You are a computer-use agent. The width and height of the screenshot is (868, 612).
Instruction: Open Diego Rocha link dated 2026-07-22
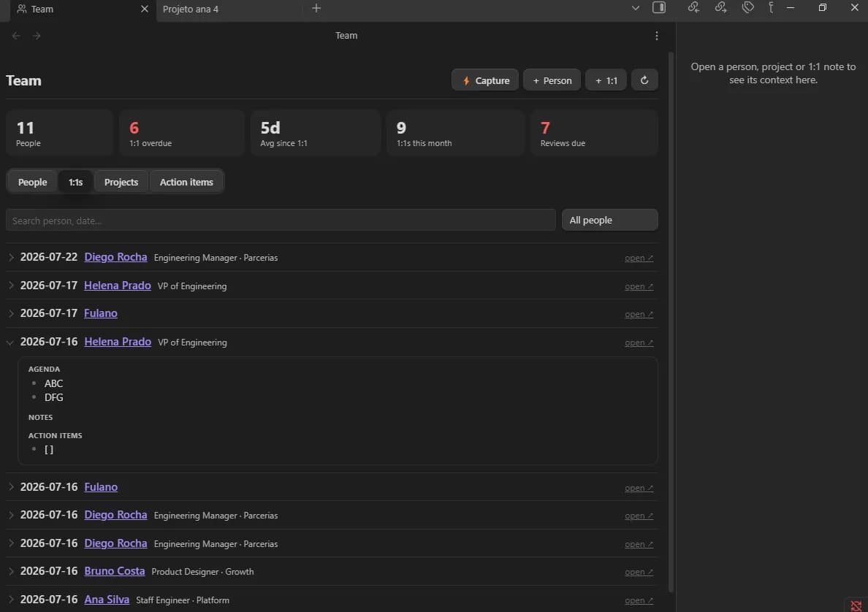click(x=115, y=257)
